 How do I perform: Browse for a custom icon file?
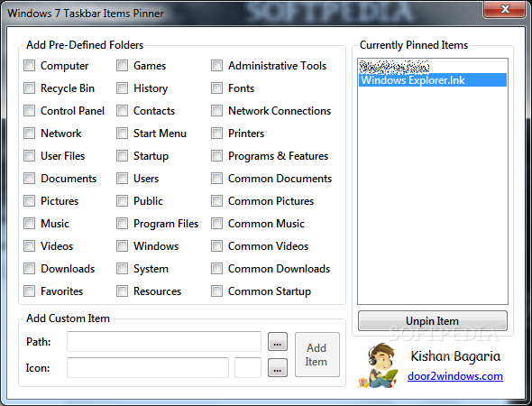[278, 367]
